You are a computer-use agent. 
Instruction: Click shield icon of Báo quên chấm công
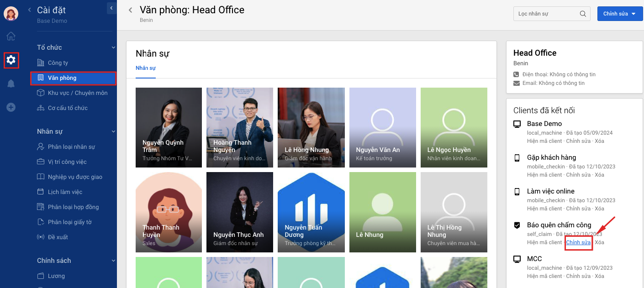517,225
